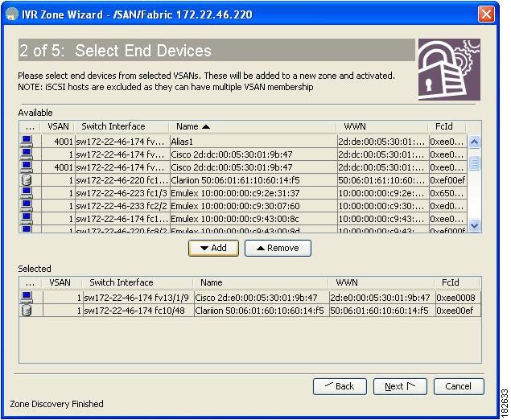This screenshot has height=420, width=511.
Task: Click the 0xef00ef FcId cell
Action: pos(447,180)
